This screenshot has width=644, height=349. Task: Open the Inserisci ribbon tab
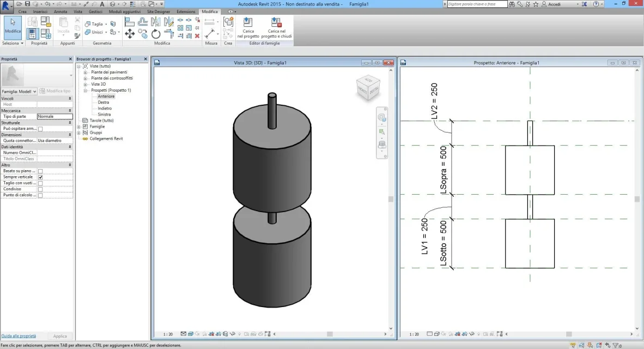40,11
